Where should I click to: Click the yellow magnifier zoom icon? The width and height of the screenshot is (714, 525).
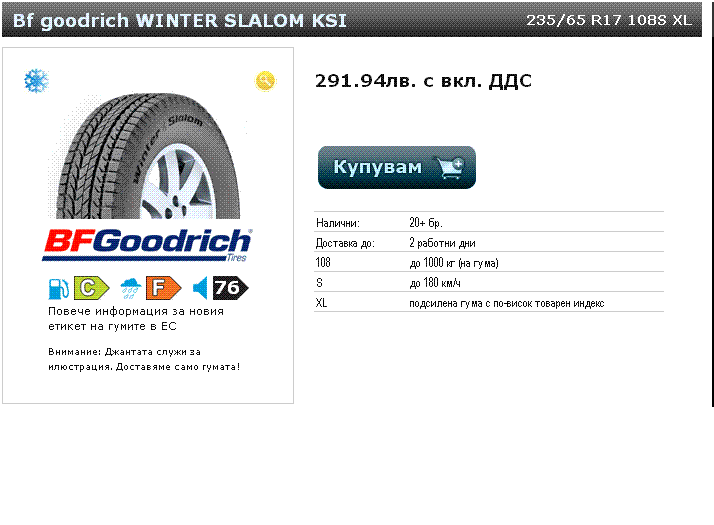pos(265,82)
